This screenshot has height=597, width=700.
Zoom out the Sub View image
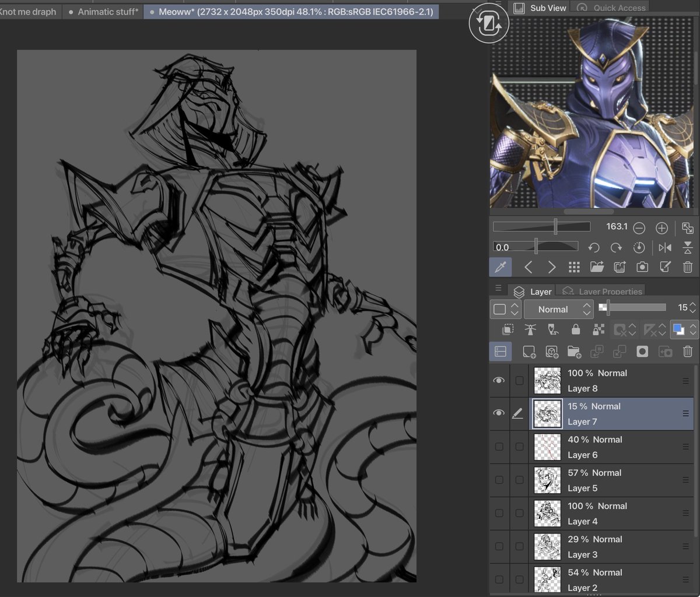pos(639,228)
